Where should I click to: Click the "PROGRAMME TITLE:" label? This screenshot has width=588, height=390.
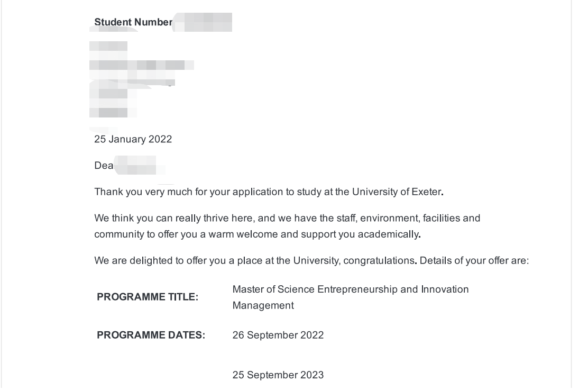(x=148, y=297)
